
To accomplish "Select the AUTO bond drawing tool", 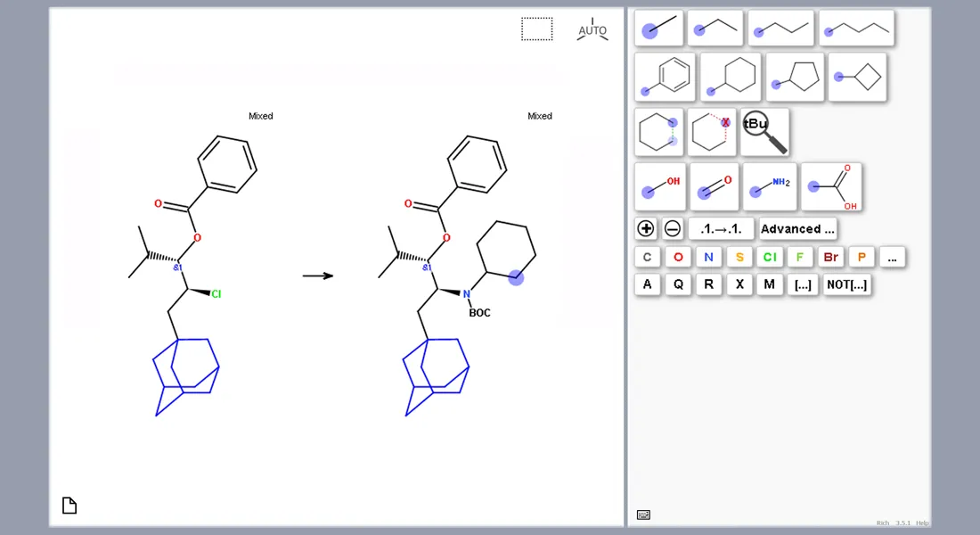I will click(592, 29).
